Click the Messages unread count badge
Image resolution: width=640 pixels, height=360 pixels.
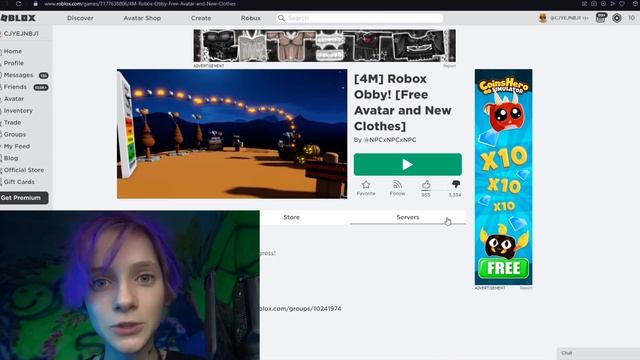point(43,76)
